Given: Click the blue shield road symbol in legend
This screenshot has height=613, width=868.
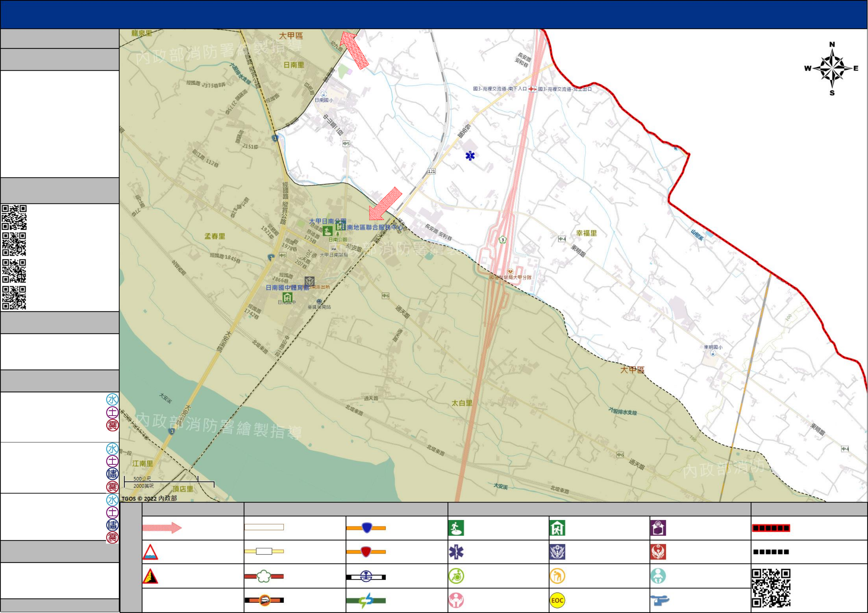Looking at the screenshot, I should pos(366,528).
